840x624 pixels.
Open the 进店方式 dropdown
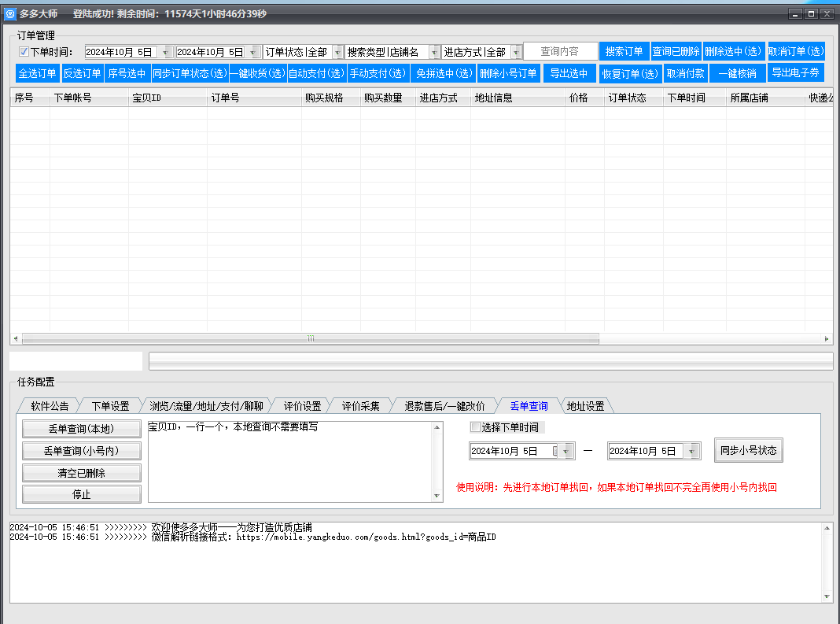coord(516,52)
